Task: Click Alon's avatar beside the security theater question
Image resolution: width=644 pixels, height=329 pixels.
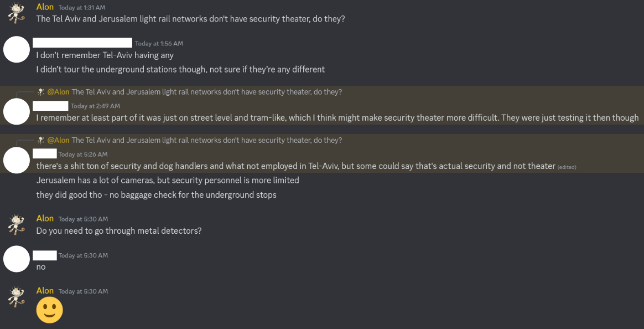Action: point(16,13)
